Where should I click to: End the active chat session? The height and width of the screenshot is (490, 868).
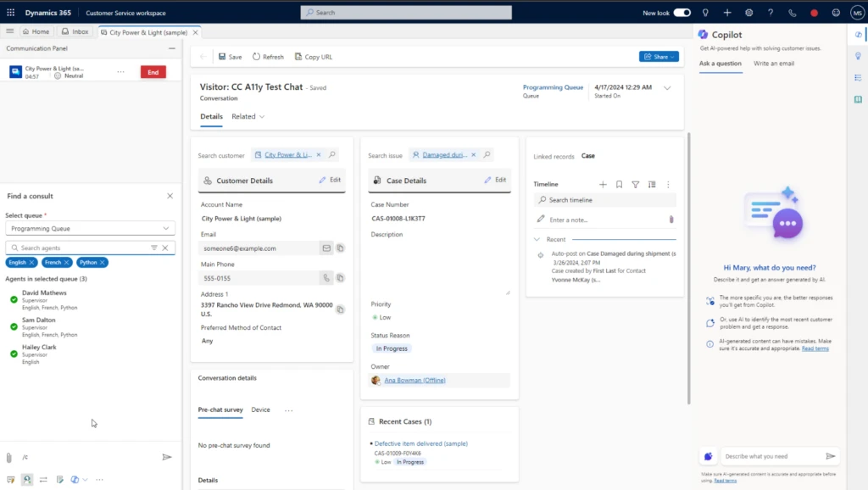point(153,72)
